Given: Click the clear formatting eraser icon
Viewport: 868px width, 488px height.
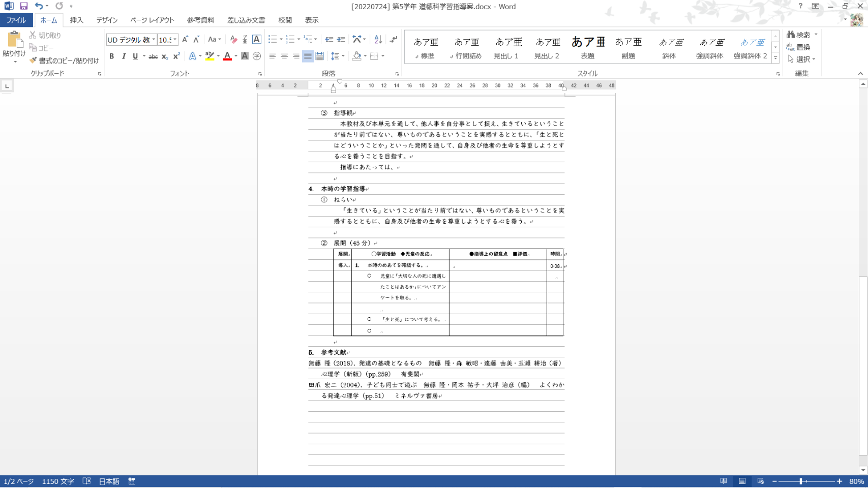Looking at the screenshot, I should [233, 40].
